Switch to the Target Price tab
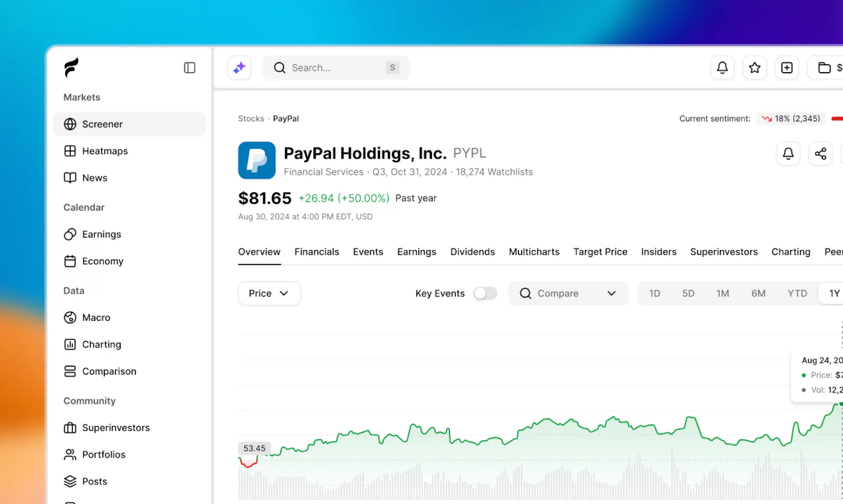The height and width of the screenshot is (504, 843). 600,252
